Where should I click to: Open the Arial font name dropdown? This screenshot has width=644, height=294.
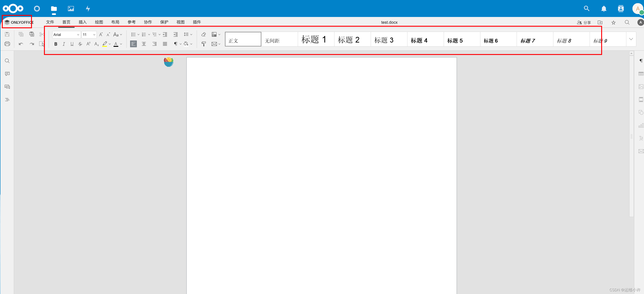coord(78,35)
